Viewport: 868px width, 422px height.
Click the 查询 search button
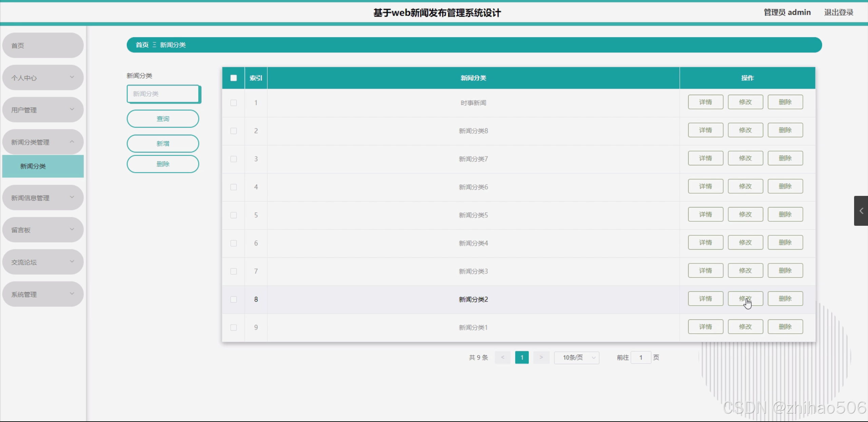click(x=163, y=118)
